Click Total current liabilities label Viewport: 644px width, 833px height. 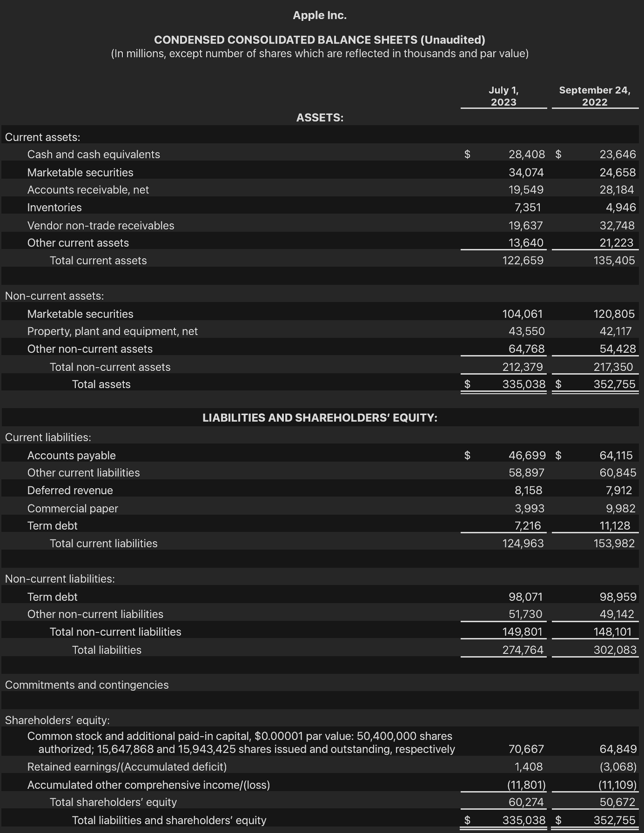[x=104, y=544]
